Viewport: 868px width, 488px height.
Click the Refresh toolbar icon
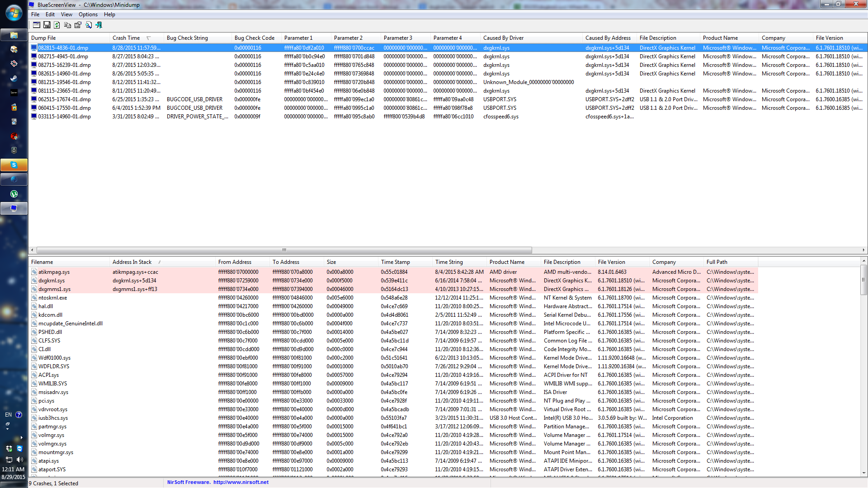[57, 25]
